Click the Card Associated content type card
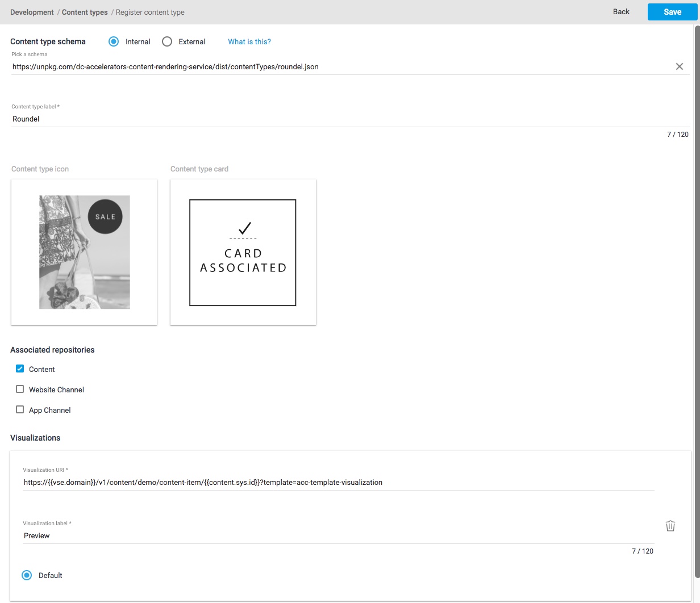This screenshot has width=700, height=603. click(x=243, y=252)
